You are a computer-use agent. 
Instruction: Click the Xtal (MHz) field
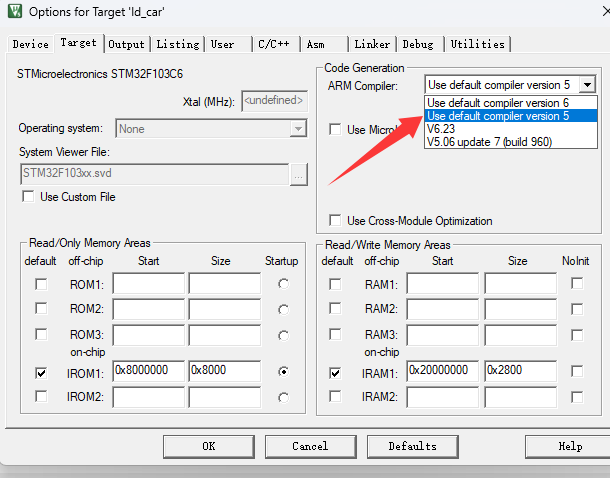tap(274, 101)
